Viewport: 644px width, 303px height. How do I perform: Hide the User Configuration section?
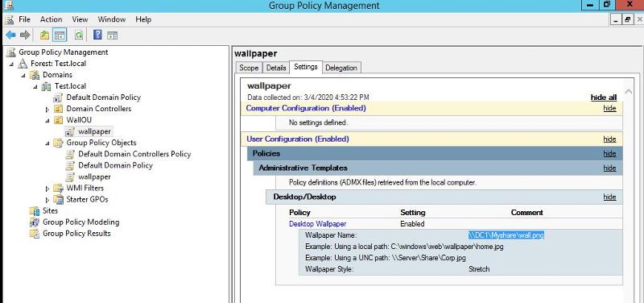pyautogui.click(x=609, y=139)
